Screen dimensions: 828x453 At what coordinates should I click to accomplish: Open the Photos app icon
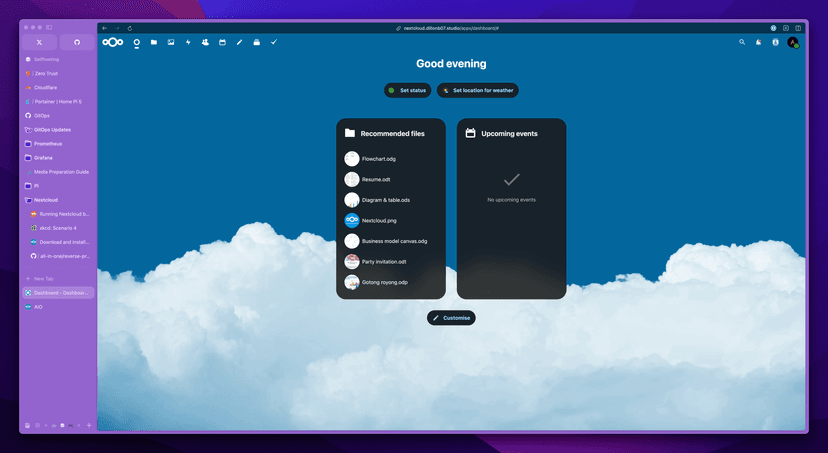click(171, 42)
